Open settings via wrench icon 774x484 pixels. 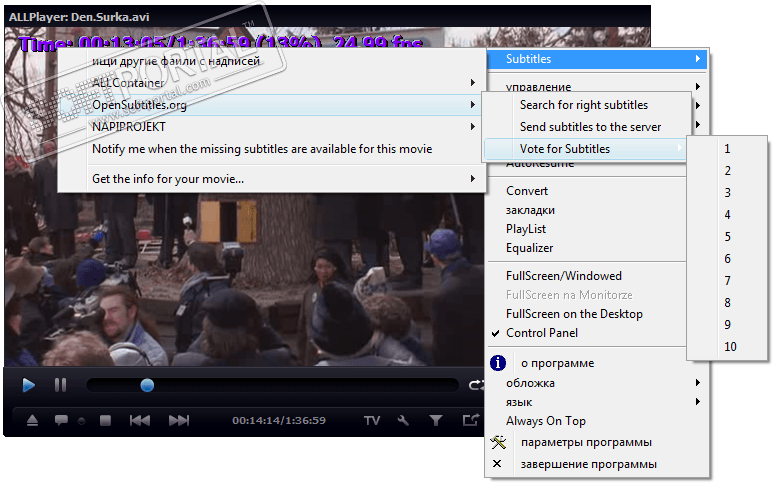403,420
